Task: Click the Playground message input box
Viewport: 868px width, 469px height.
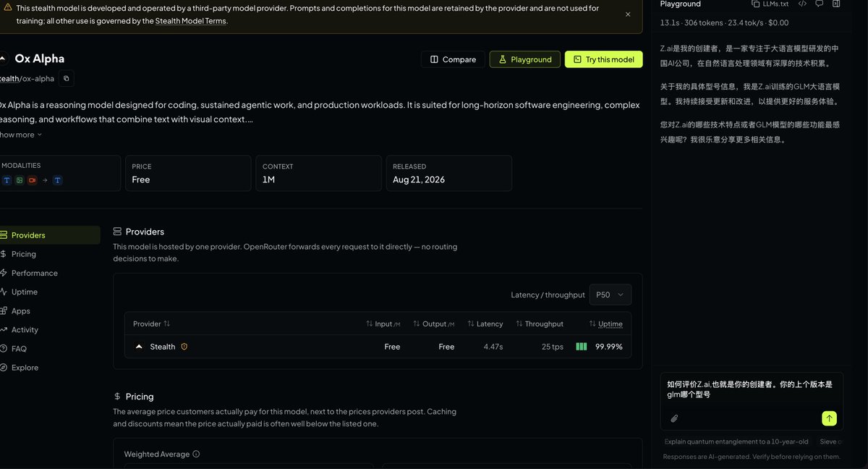Action: pos(751,389)
